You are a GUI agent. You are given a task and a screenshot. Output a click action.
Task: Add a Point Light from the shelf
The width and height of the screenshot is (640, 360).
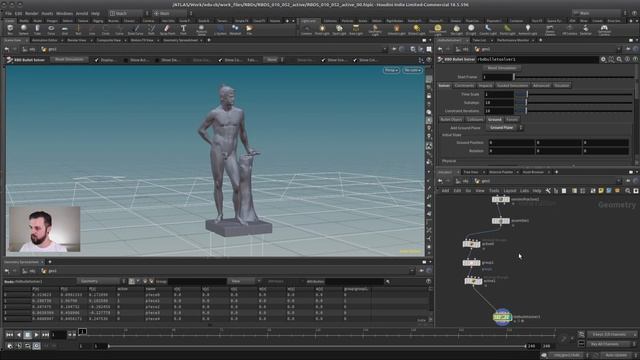322,29
